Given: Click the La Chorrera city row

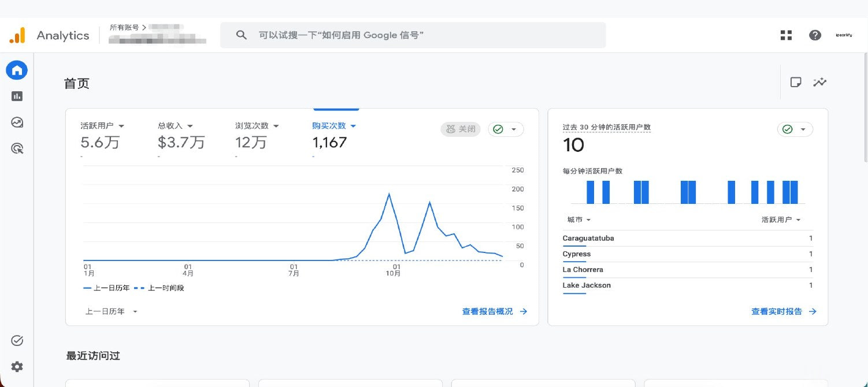Looking at the screenshot, I should 688,270.
